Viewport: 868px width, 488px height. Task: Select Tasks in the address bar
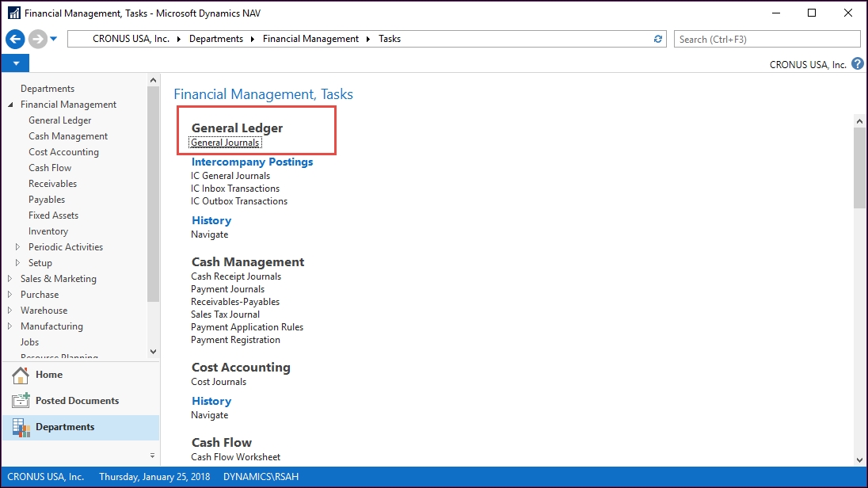coord(390,39)
